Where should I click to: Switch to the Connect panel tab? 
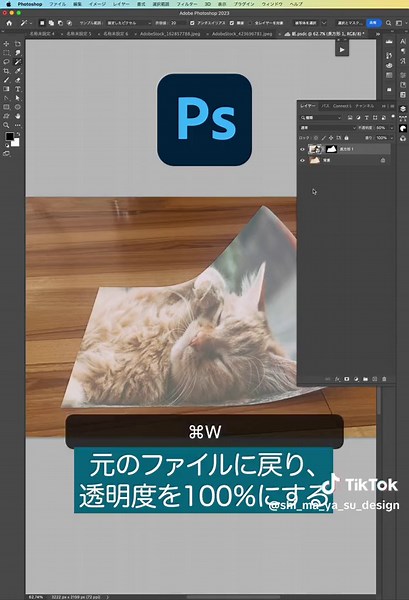pos(342,106)
